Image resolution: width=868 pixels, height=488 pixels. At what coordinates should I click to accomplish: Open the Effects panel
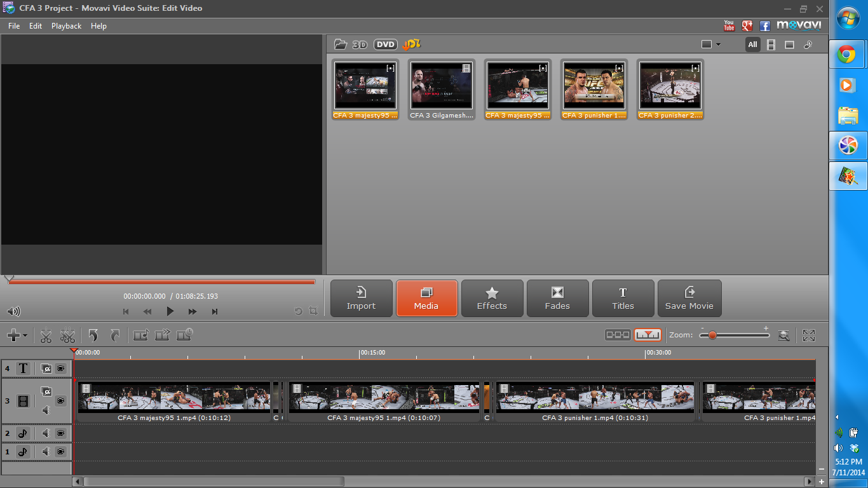click(492, 298)
